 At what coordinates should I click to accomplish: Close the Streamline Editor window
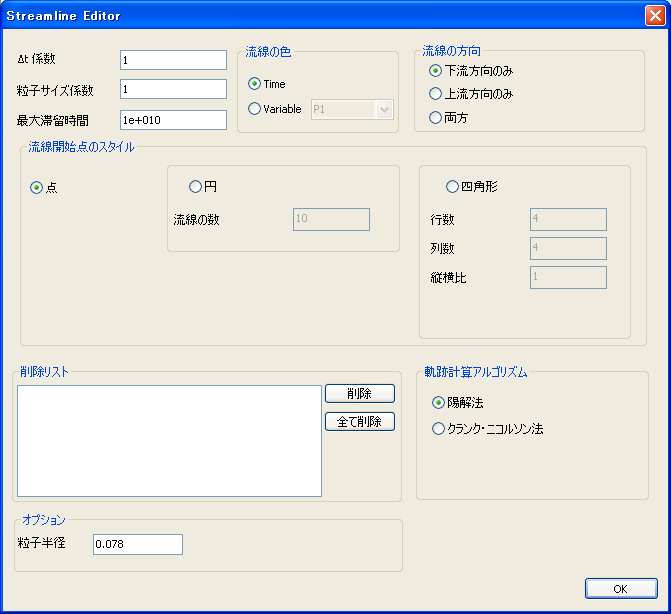point(653,15)
